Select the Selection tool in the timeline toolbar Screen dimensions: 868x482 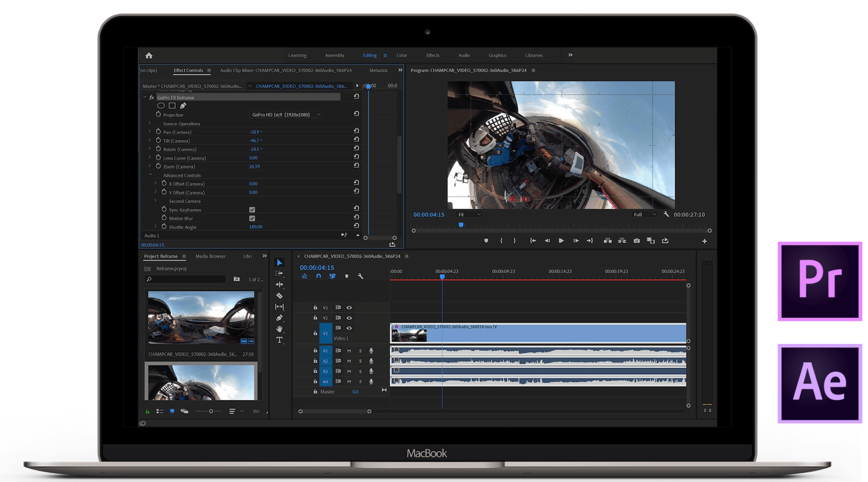click(280, 263)
